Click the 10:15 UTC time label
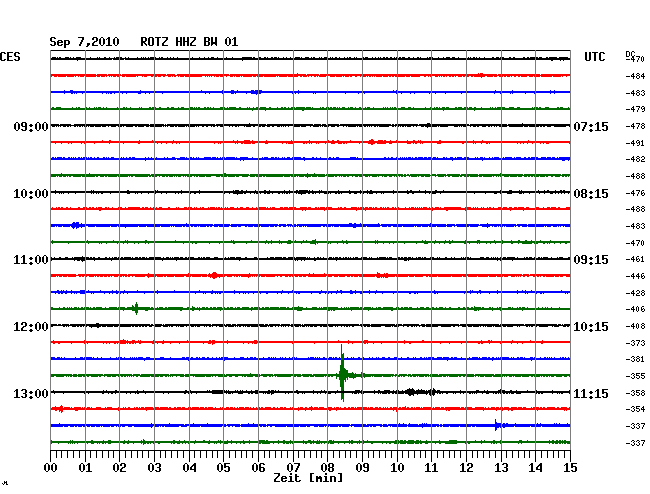This screenshot has width=650, height=494. click(x=591, y=327)
